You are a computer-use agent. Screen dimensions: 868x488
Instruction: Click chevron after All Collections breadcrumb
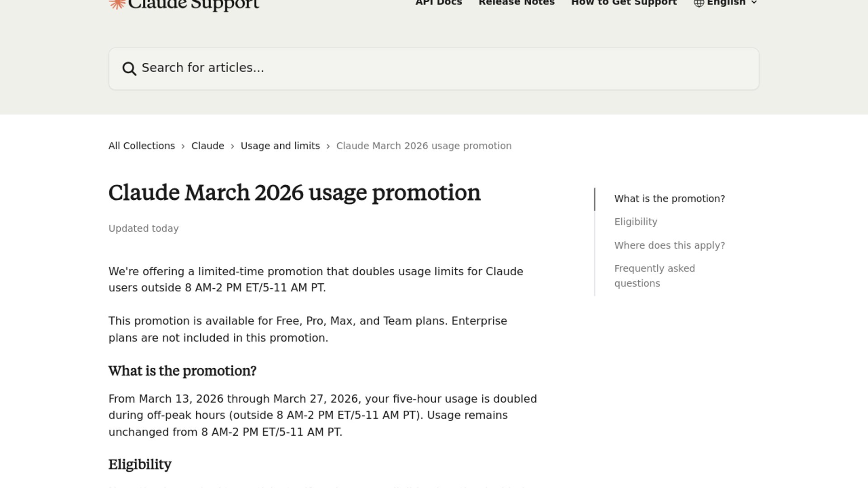[x=183, y=146]
